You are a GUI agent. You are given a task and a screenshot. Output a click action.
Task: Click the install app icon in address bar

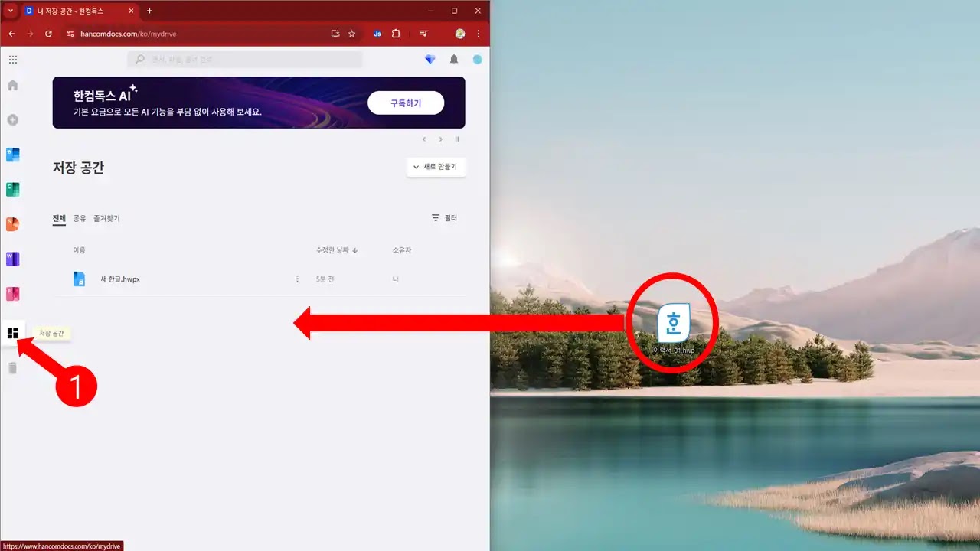click(x=335, y=34)
